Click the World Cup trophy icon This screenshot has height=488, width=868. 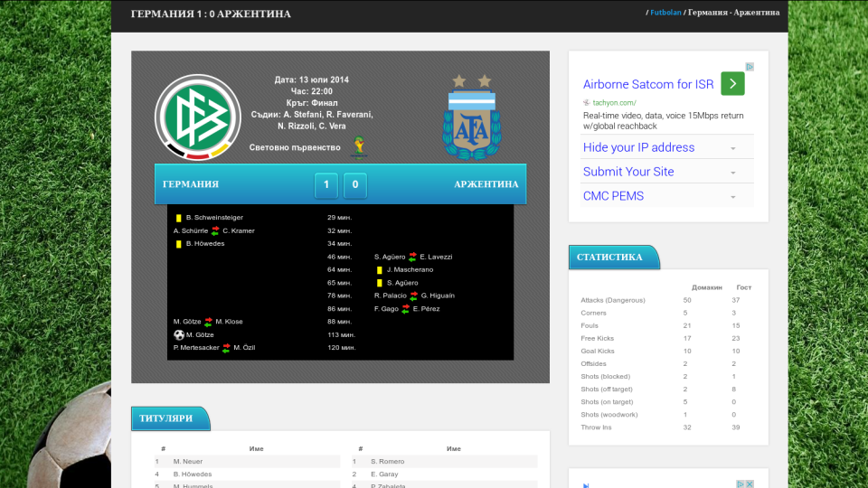tap(359, 147)
